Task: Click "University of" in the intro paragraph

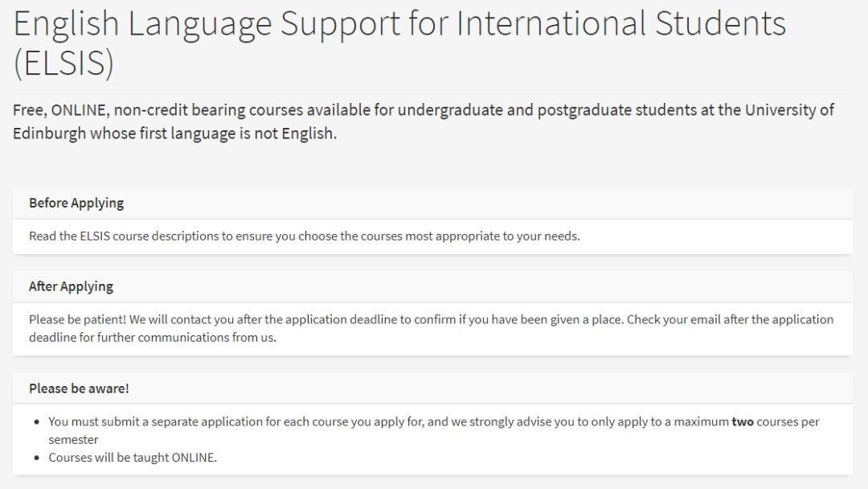Action: pos(789,110)
